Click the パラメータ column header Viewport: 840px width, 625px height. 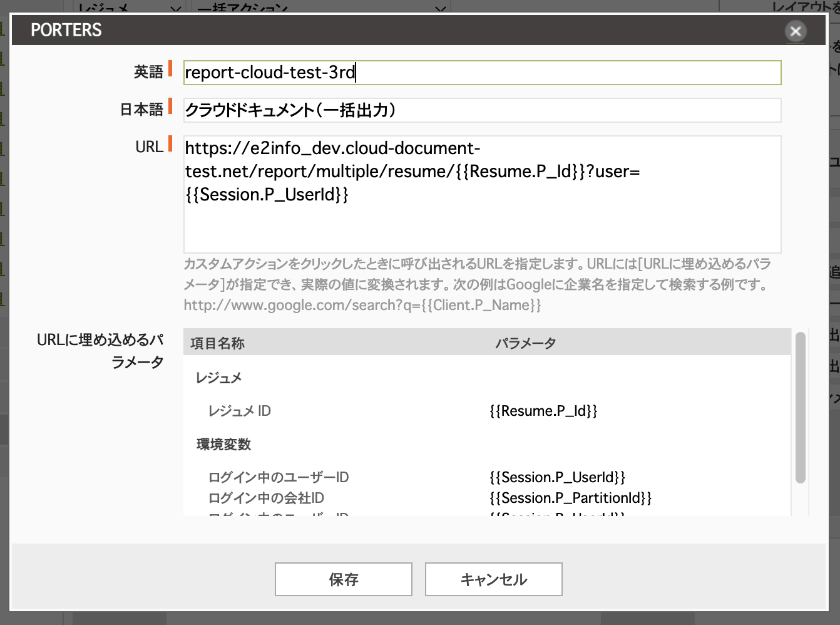pyautogui.click(x=526, y=343)
